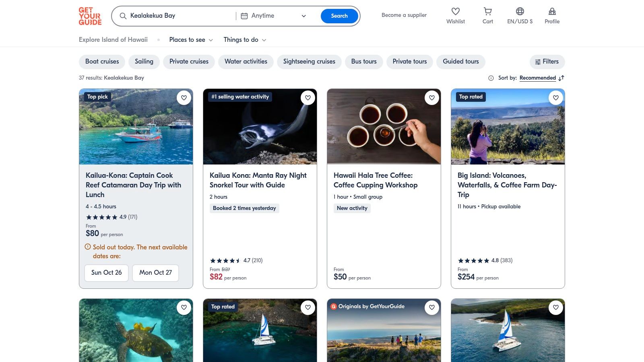Screen dimensions: 644x362
Task: Choose the Sun Oct 26 date button
Action: tap(106, 273)
